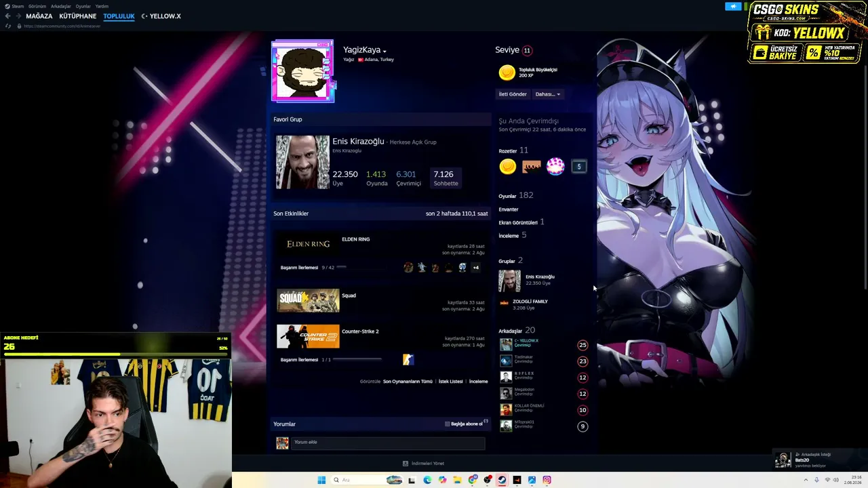The height and width of the screenshot is (488, 868).
Task: Open the Dahası... dropdown menu
Action: tap(548, 94)
